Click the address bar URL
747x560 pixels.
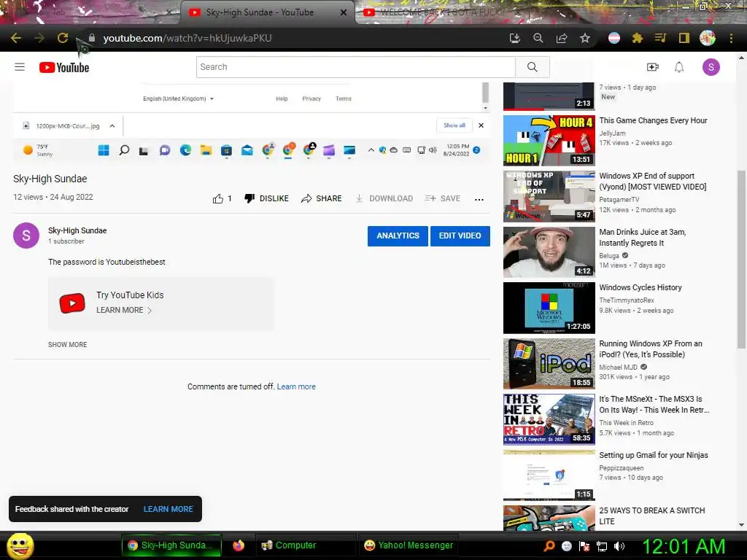(187, 38)
